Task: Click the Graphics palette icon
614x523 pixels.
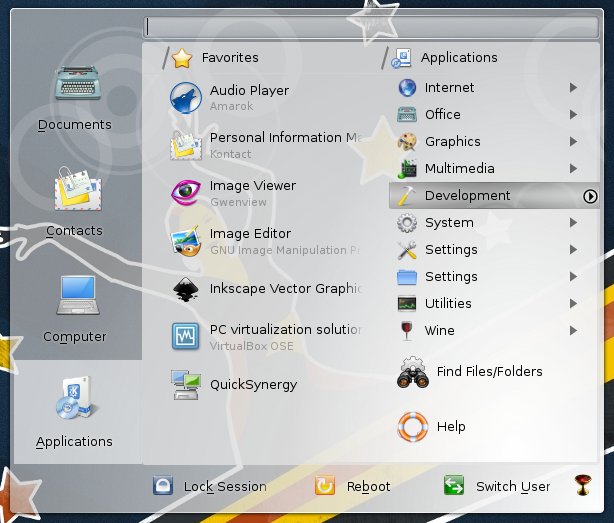Action: pos(407,142)
